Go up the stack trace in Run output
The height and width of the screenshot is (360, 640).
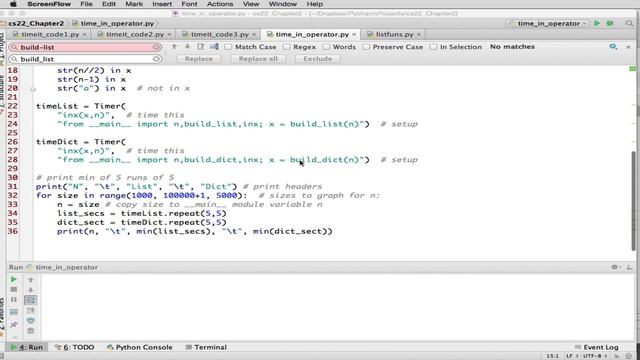31,280
